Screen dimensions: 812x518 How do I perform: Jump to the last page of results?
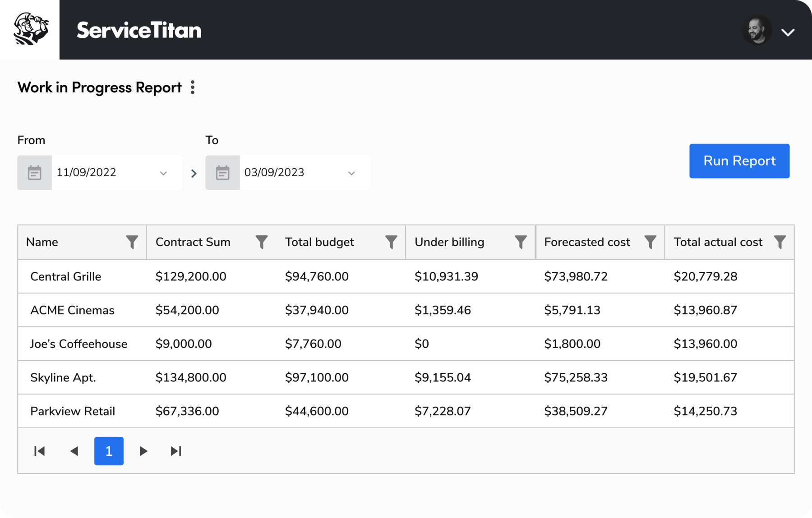click(176, 450)
